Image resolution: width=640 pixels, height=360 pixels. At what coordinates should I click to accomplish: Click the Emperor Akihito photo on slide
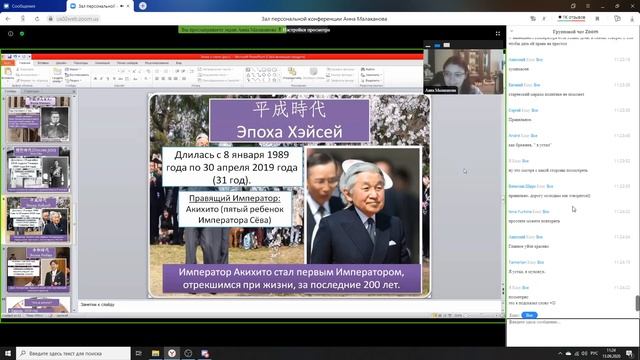tap(363, 205)
